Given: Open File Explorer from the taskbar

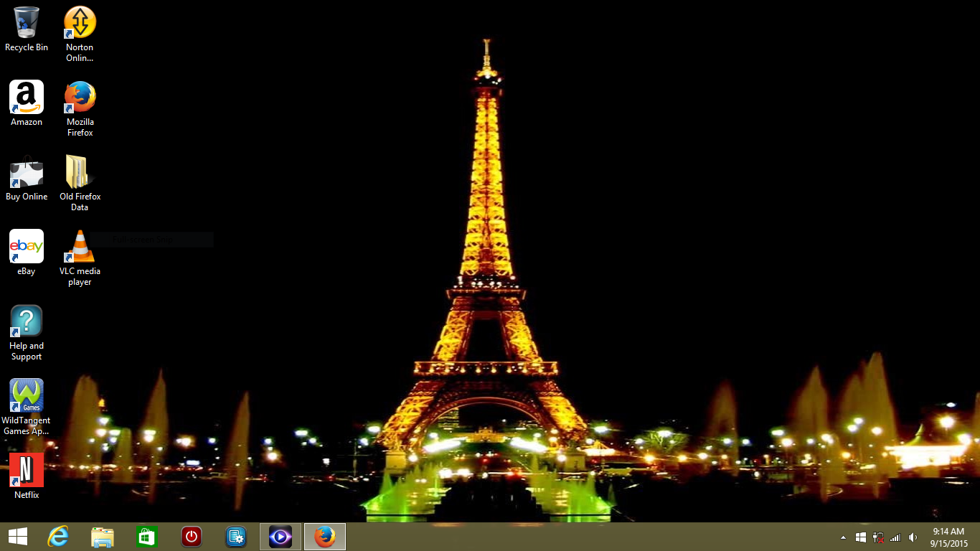Looking at the screenshot, I should tap(103, 537).
